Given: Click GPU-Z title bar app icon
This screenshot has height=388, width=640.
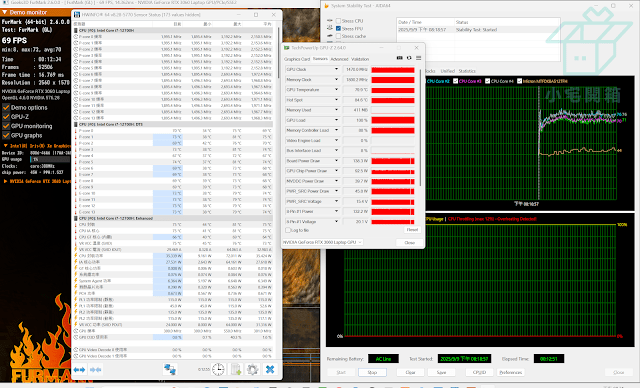Looking at the screenshot, I should pyautogui.click(x=287, y=48).
